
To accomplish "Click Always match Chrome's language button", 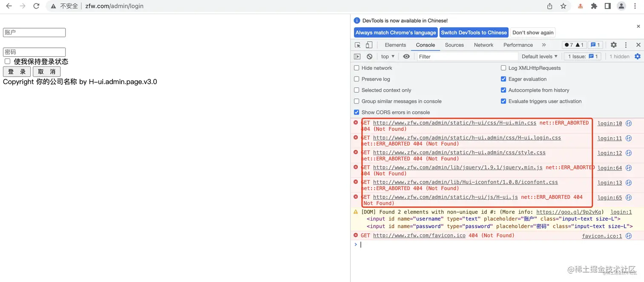I will point(396,32).
